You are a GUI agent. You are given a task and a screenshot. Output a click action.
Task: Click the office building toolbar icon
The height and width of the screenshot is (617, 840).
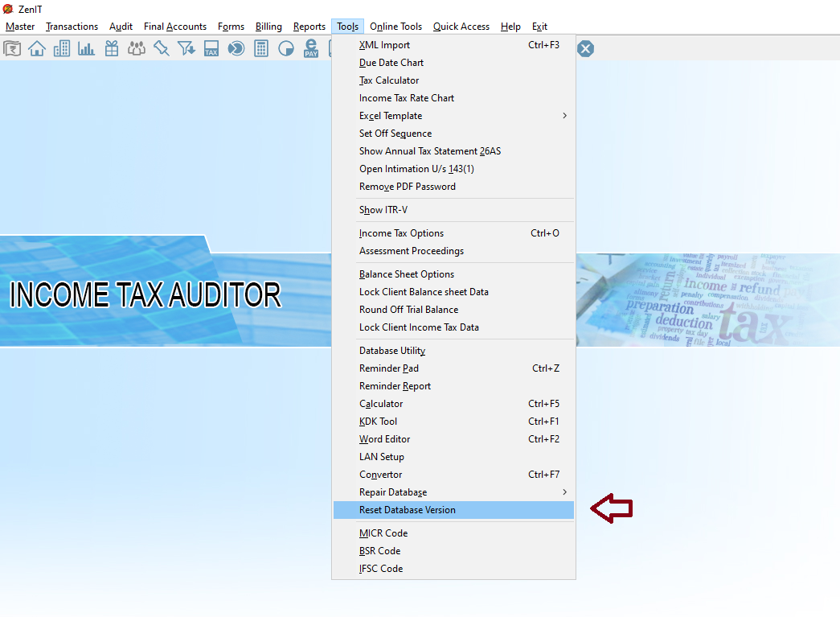pyautogui.click(x=62, y=49)
